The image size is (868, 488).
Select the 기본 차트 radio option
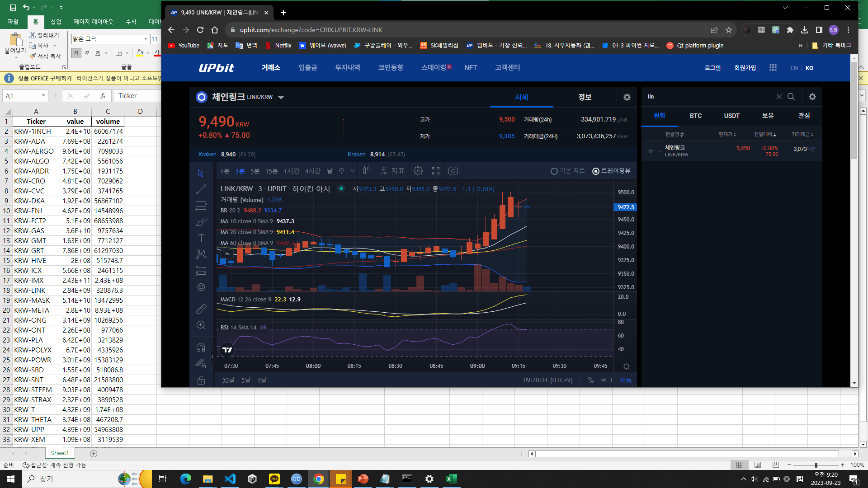554,171
